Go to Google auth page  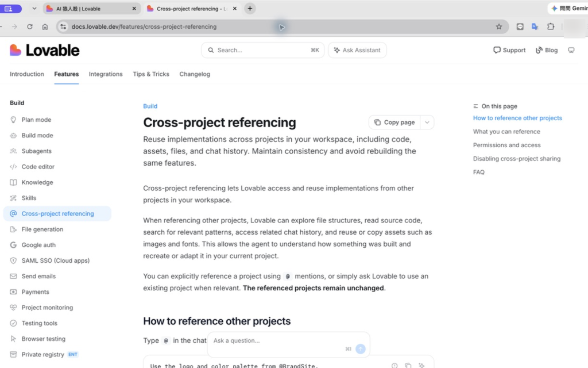(x=38, y=245)
